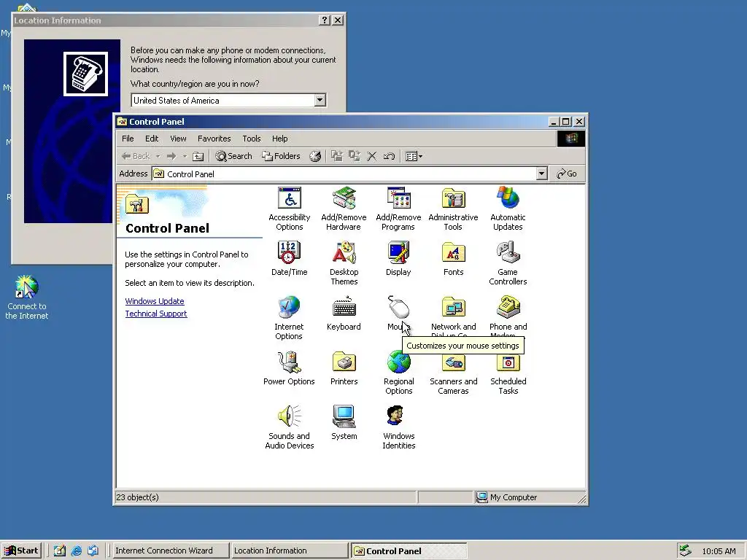The height and width of the screenshot is (560, 747).
Task: Click the Start button
Action: (x=21, y=551)
